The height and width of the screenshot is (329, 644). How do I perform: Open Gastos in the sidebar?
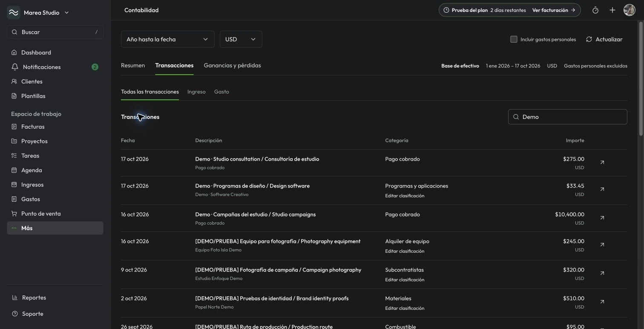55,199
